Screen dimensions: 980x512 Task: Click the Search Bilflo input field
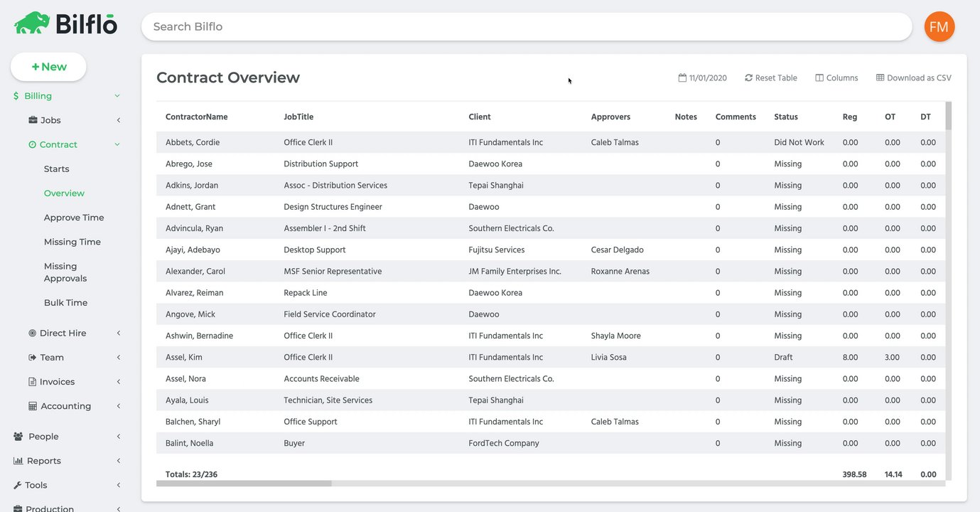[x=526, y=26]
